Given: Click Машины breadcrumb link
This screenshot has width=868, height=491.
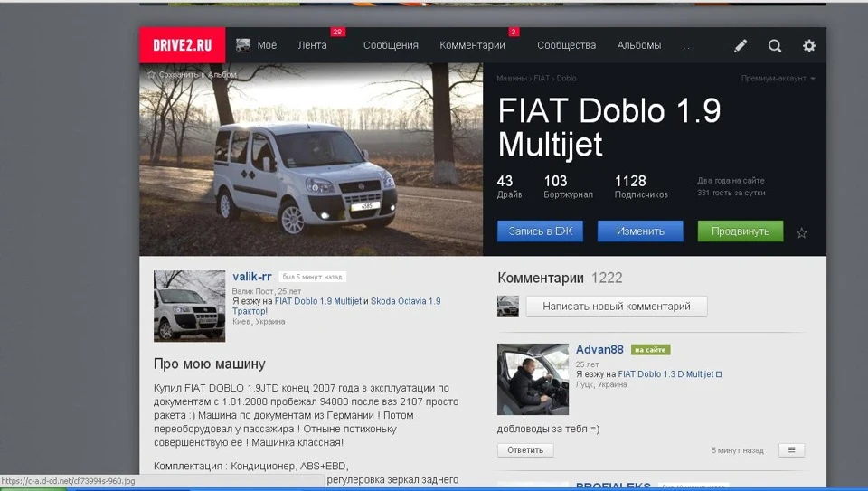Looking at the screenshot, I should (x=512, y=79).
